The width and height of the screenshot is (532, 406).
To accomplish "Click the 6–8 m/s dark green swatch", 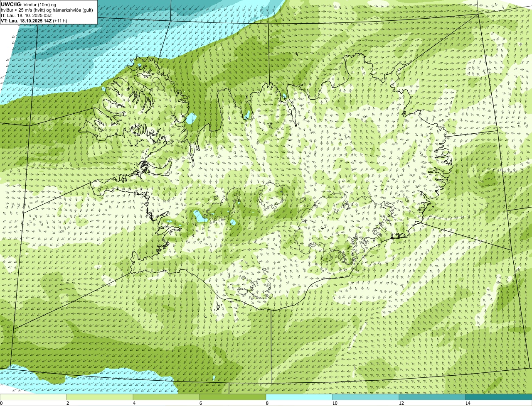I will (233, 397).
